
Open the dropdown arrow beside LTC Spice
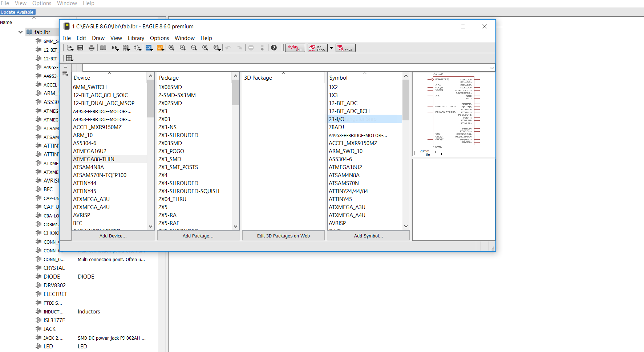[331, 48]
